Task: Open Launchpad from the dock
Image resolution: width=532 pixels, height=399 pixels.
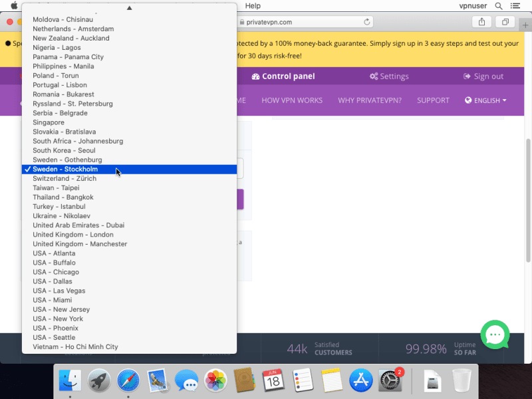Action: pos(99,381)
